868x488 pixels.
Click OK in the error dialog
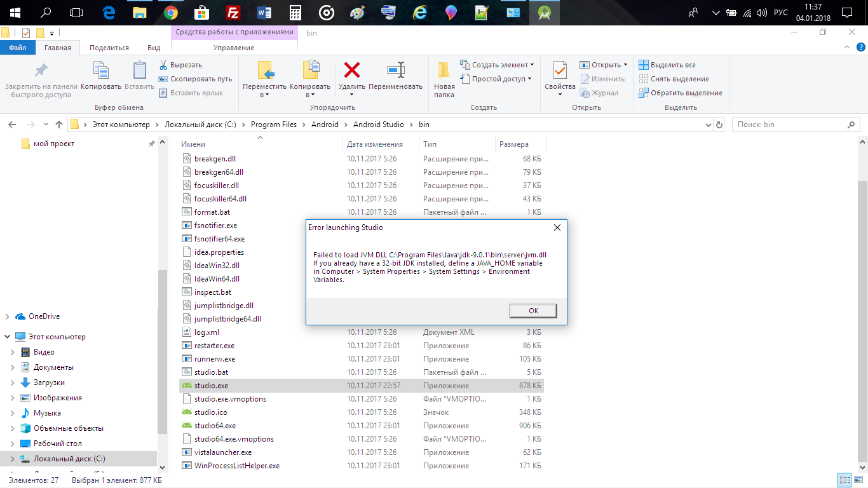click(x=533, y=311)
